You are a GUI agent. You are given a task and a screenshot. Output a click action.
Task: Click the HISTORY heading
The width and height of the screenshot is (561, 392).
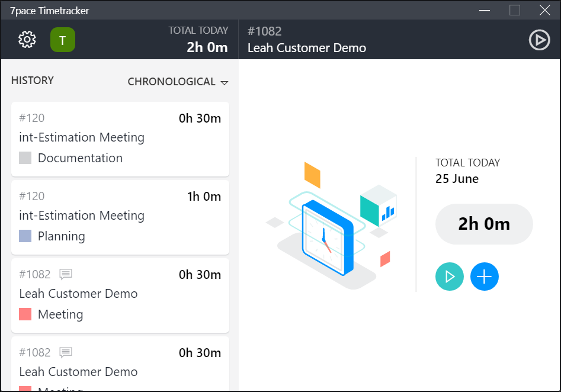click(33, 81)
